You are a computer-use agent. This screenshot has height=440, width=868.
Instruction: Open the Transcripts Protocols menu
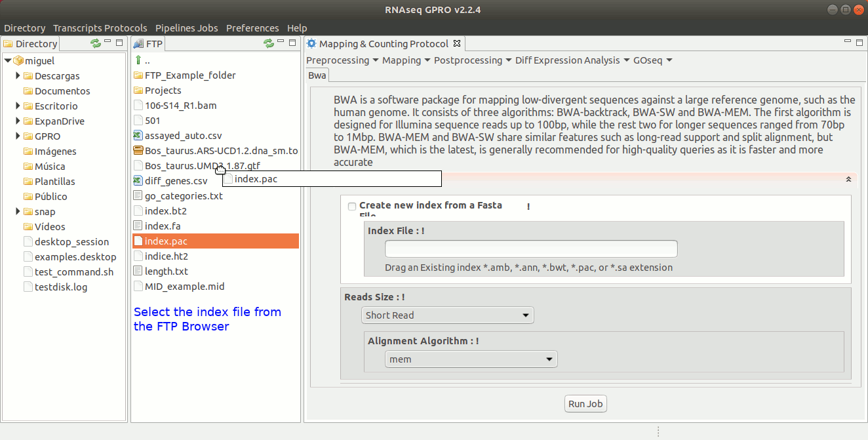pos(100,28)
